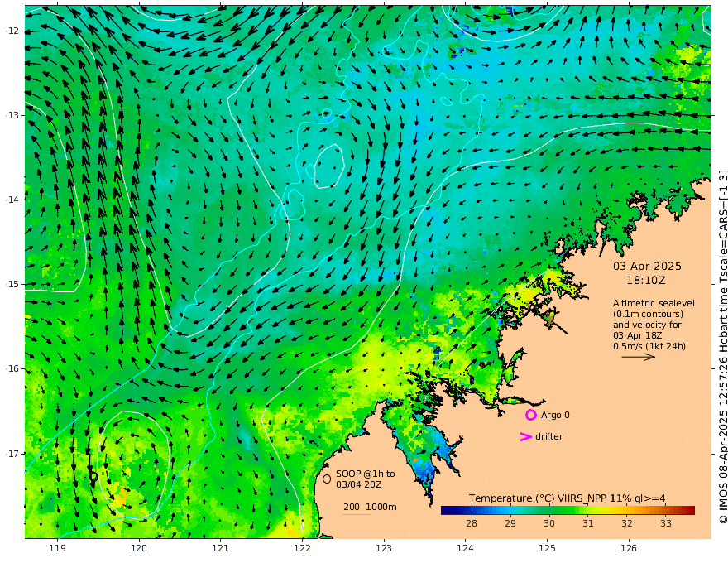Click the longitude axis label 124
Viewport: 728px width, 563px height.
click(466, 549)
